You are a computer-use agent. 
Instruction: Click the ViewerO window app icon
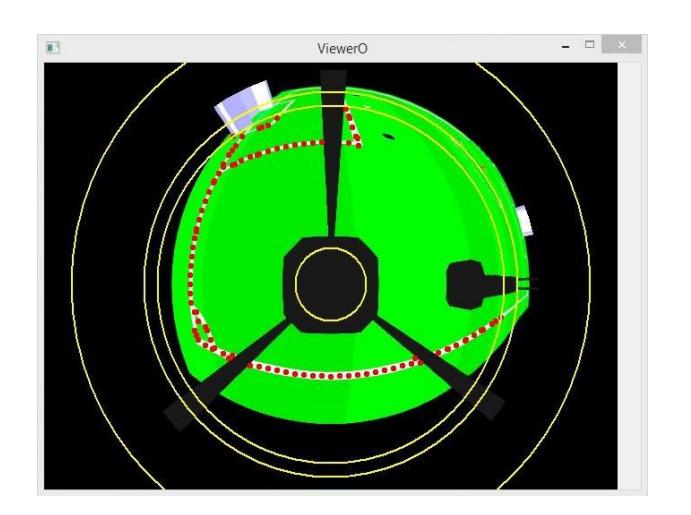click(53, 47)
